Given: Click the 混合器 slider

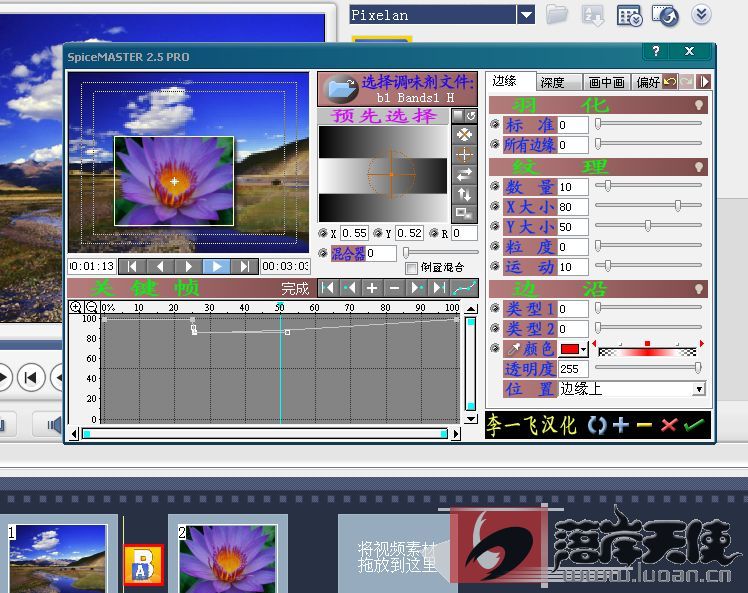Looking at the screenshot, I should (x=440, y=252).
